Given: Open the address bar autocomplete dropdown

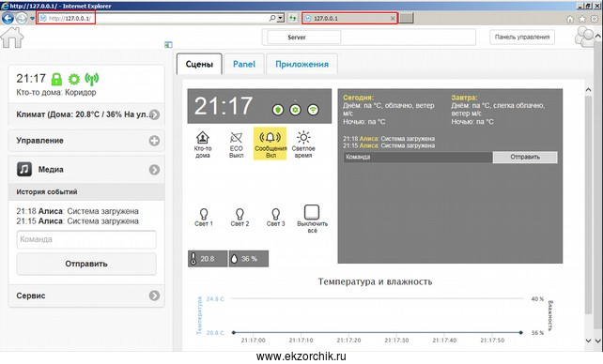Looking at the screenshot, I should click(281, 18).
